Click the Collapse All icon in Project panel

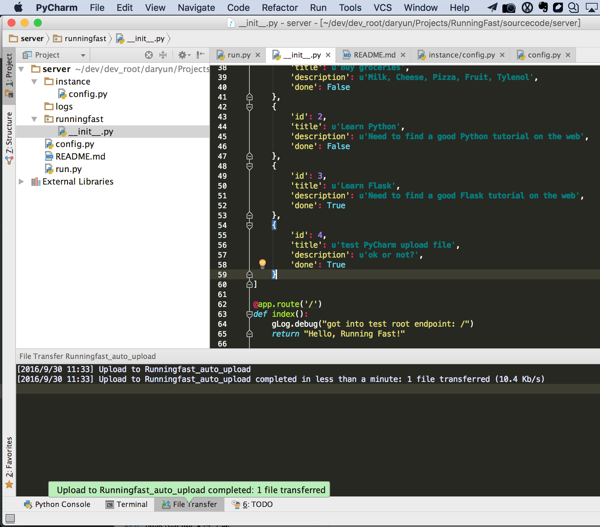163,55
